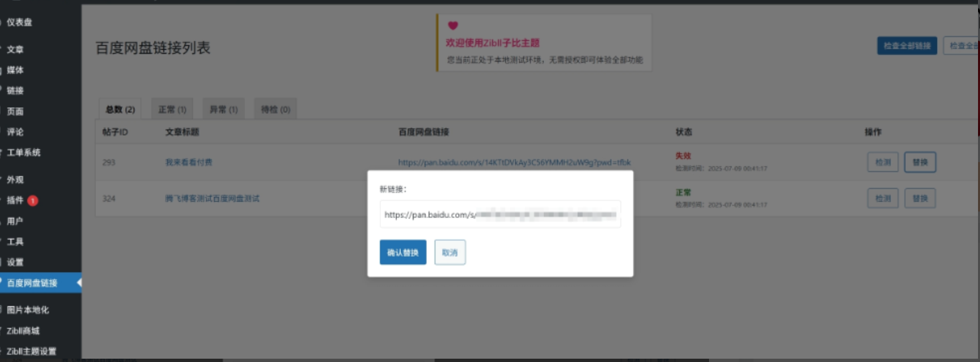Cancel the dialog with 取消
This screenshot has width=980, height=362.
point(450,252)
